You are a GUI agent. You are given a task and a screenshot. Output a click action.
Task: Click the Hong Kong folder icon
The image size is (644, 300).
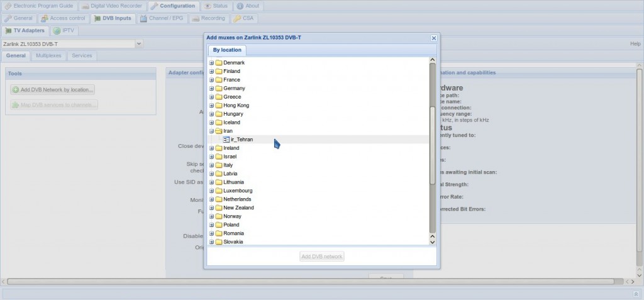[218, 106]
